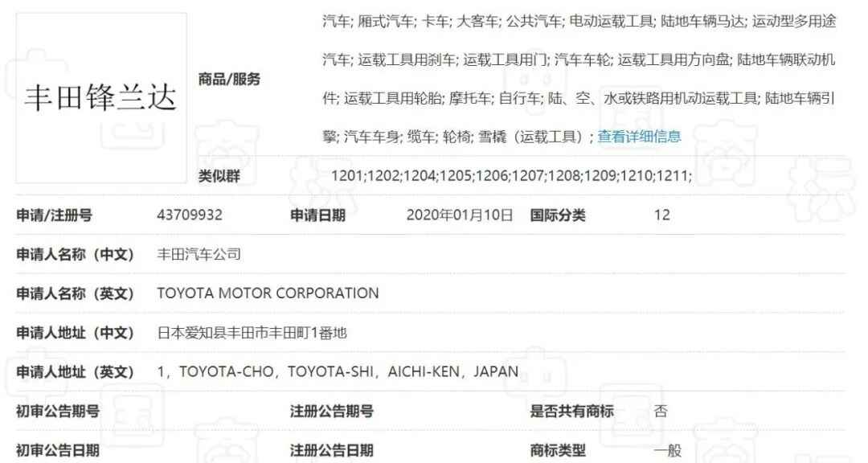The width and height of the screenshot is (868, 463).
Task: Click the trademark type value 一般
Action: pos(668,450)
